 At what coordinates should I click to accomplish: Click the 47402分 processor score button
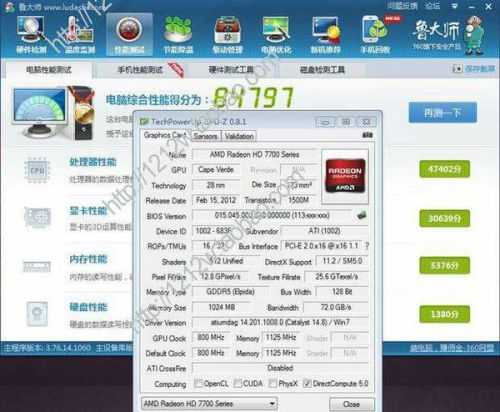[445, 169]
